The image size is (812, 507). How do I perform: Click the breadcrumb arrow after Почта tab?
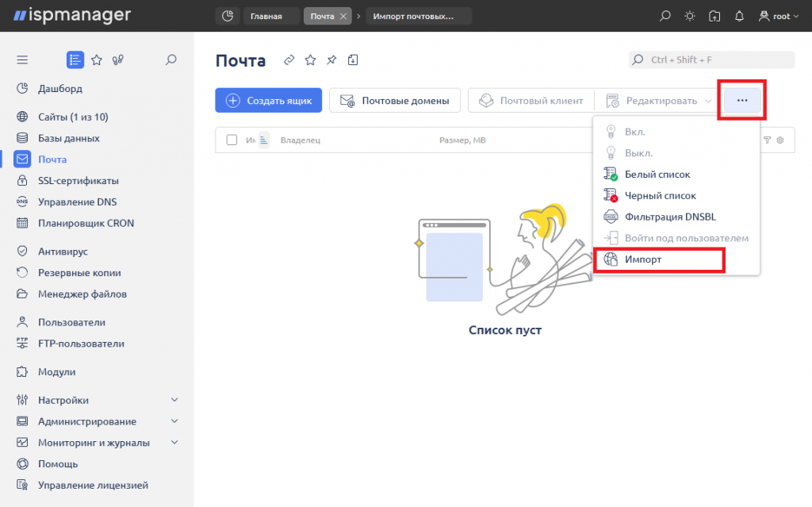[358, 16]
